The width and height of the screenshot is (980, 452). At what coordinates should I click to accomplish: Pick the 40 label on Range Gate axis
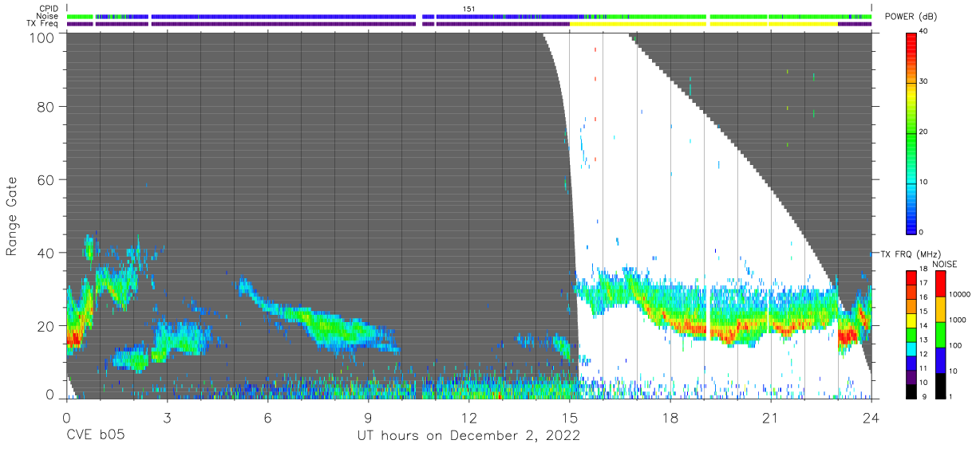[47, 253]
